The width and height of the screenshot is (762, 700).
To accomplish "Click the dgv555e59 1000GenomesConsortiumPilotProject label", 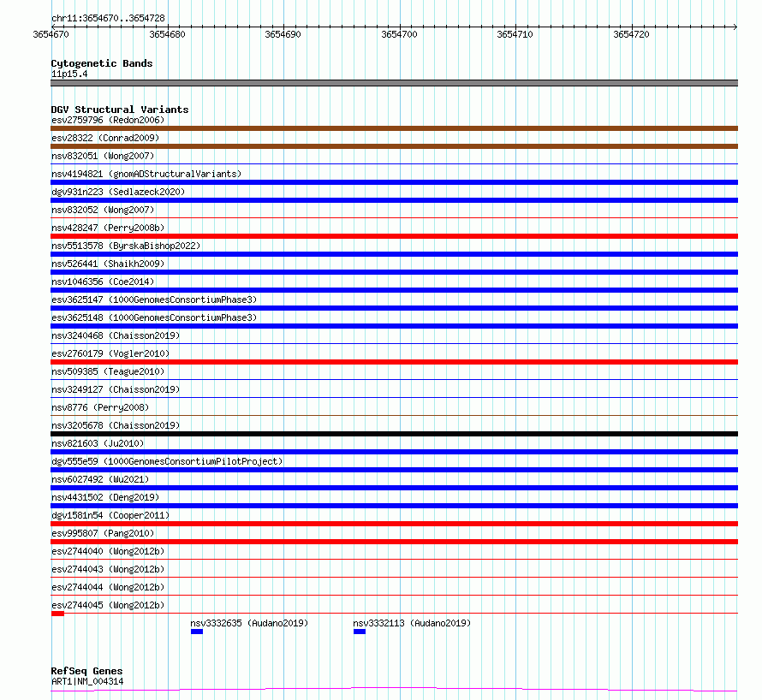I will [x=167, y=461].
